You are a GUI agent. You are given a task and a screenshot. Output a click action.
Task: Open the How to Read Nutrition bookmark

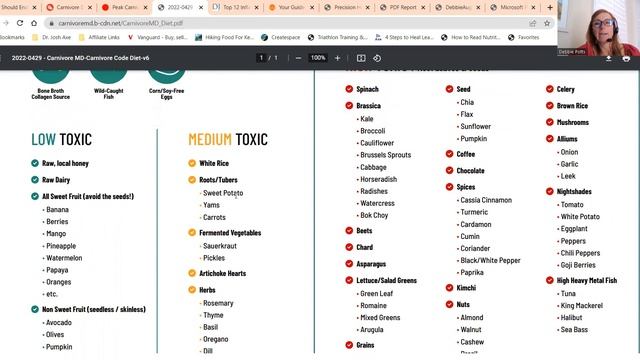[470, 37]
